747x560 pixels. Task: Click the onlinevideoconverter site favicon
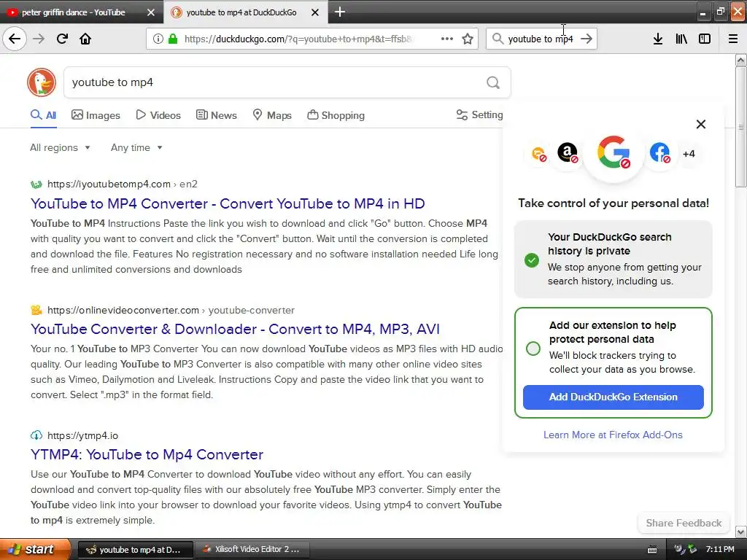36,310
